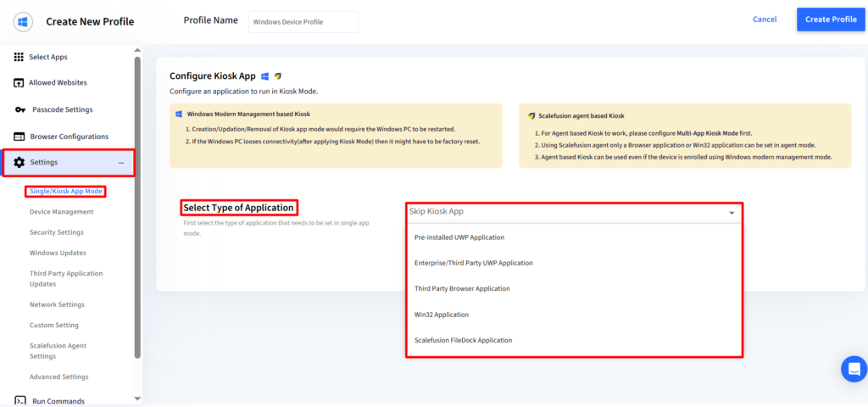
Task: Open Windows Updates sub-item in sidebar
Action: point(58,253)
